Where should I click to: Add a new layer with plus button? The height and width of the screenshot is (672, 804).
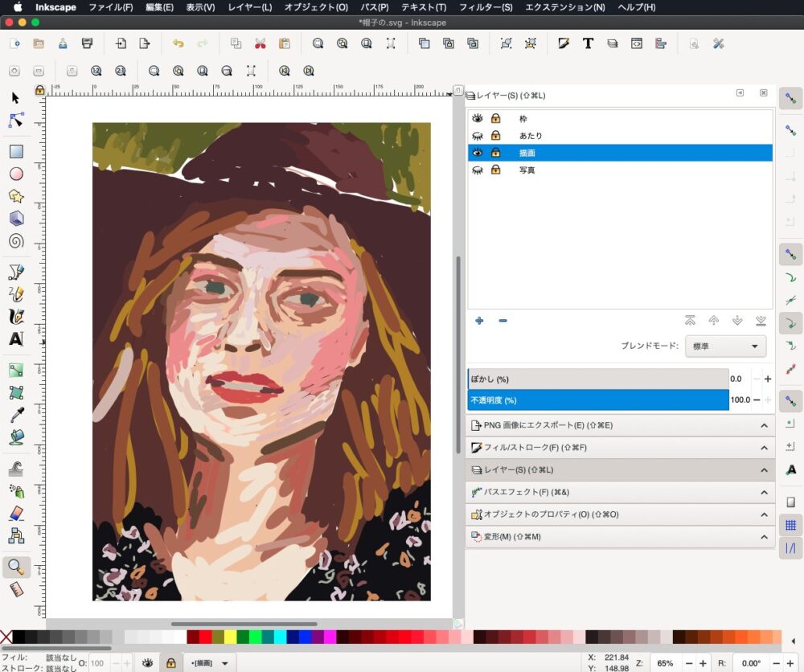(x=479, y=321)
